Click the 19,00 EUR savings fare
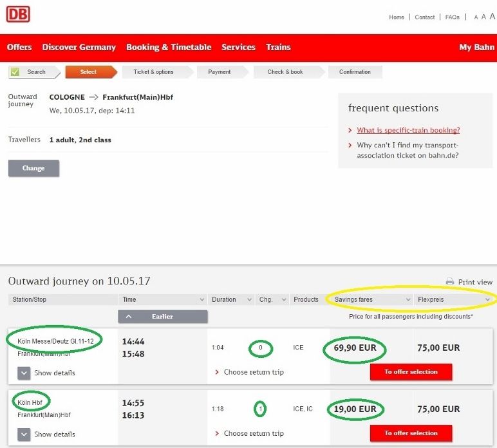Screen dimensions: 497x448 (x=355, y=409)
